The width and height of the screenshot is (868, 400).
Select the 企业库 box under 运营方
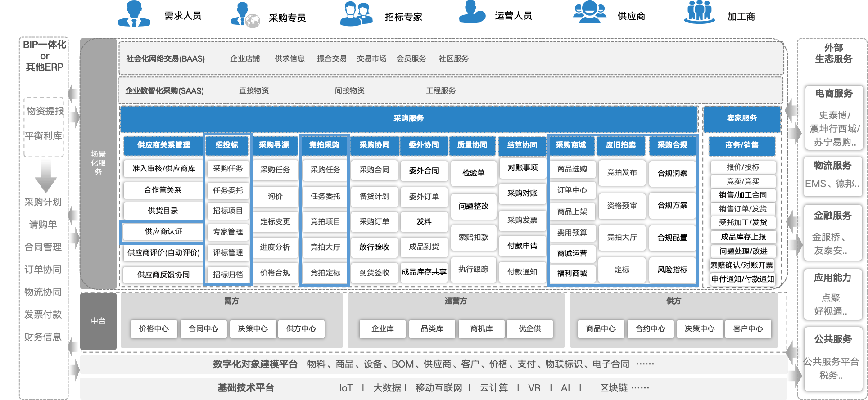coord(382,328)
